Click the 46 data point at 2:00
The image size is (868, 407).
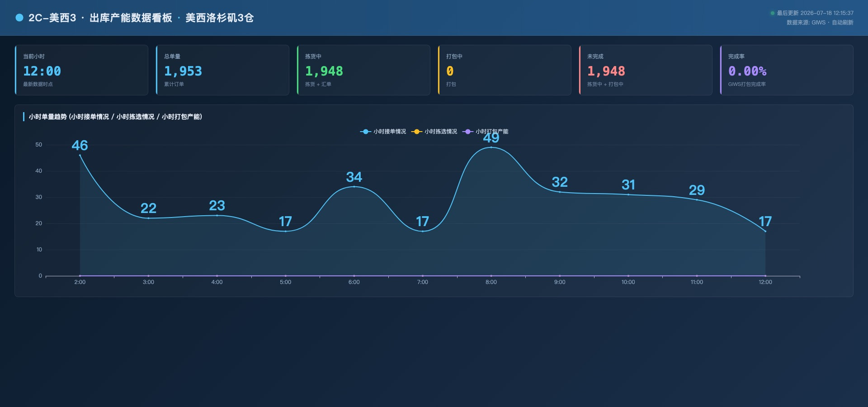pyautogui.click(x=80, y=155)
